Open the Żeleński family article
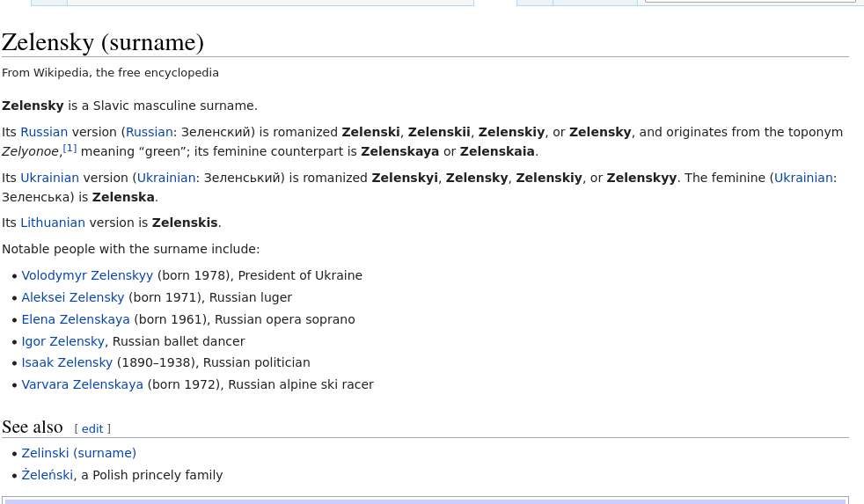 click(47, 475)
